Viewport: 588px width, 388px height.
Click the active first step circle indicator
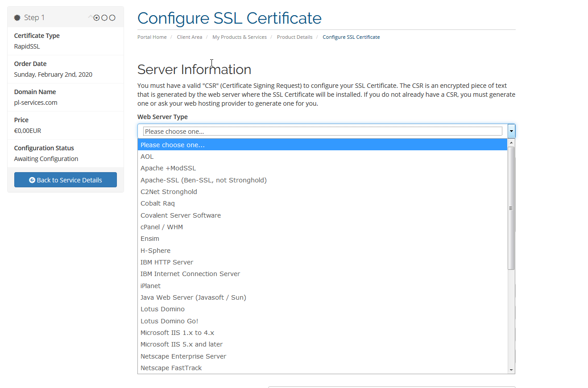tap(96, 18)
